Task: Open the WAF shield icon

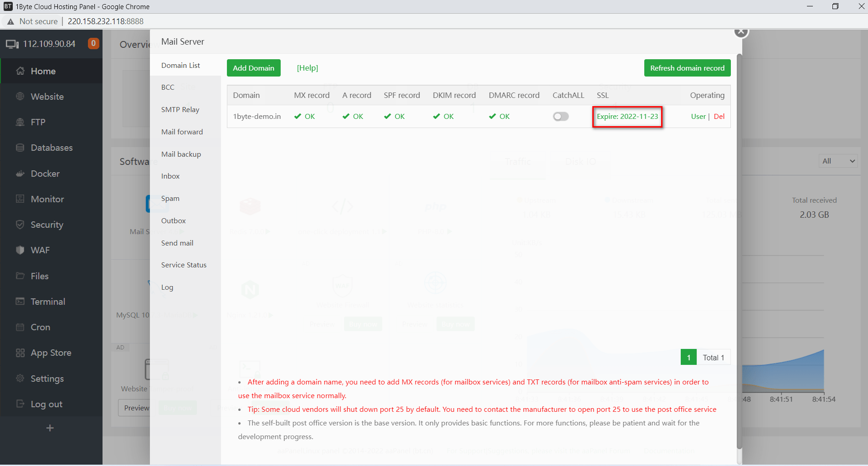Action: click(x=20, y=250)
